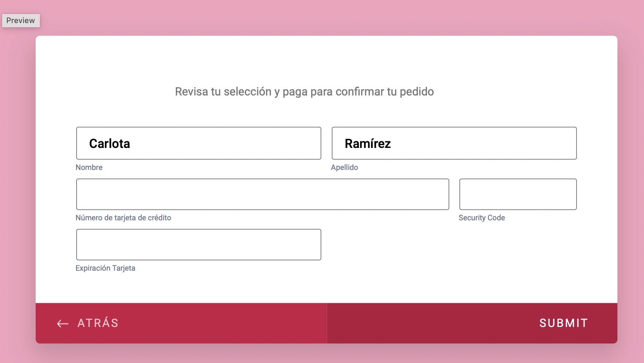Screen dimensions: 644x363
Task: Click the typed surname Ramírez
Action: (x=367, y=143)
